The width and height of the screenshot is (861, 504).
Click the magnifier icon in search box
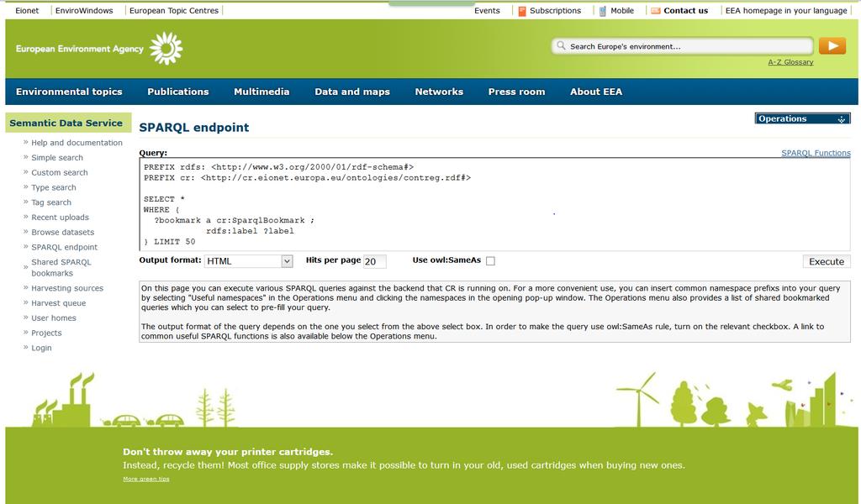pyautogui.click(x=561, y=45)
